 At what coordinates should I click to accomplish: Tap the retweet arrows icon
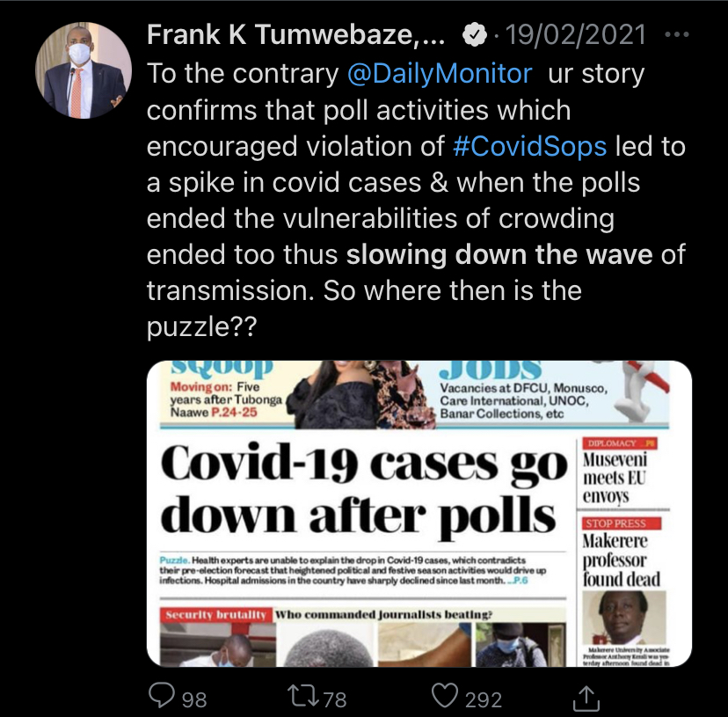click(303, 697)
